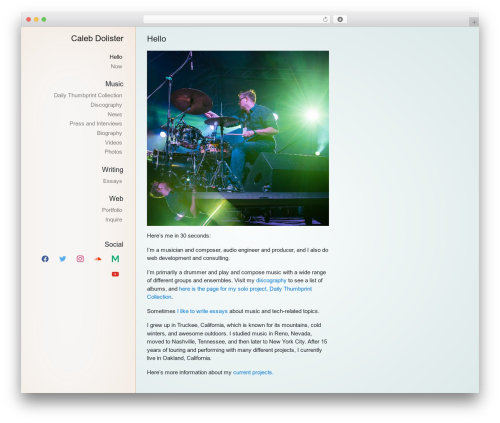Image resolution: width=500 pixels, height=423 pixels.
Task: Click the Writing section heading
Action: (x=112, y=170)
